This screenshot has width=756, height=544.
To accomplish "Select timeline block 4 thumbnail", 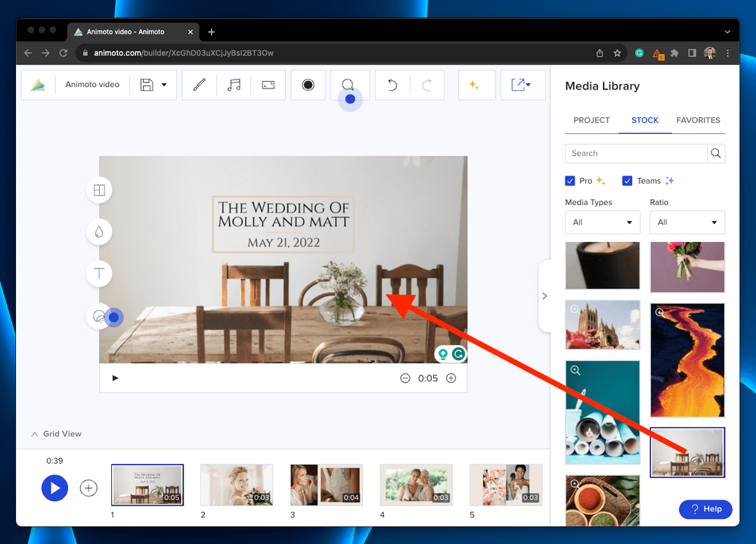I will point(416,485).
